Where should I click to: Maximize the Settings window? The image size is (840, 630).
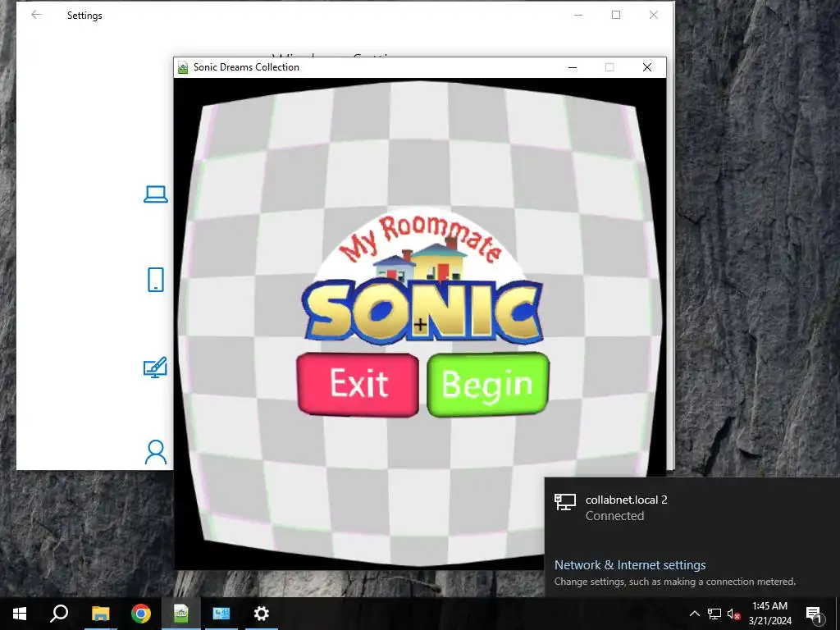click(616, 15)
